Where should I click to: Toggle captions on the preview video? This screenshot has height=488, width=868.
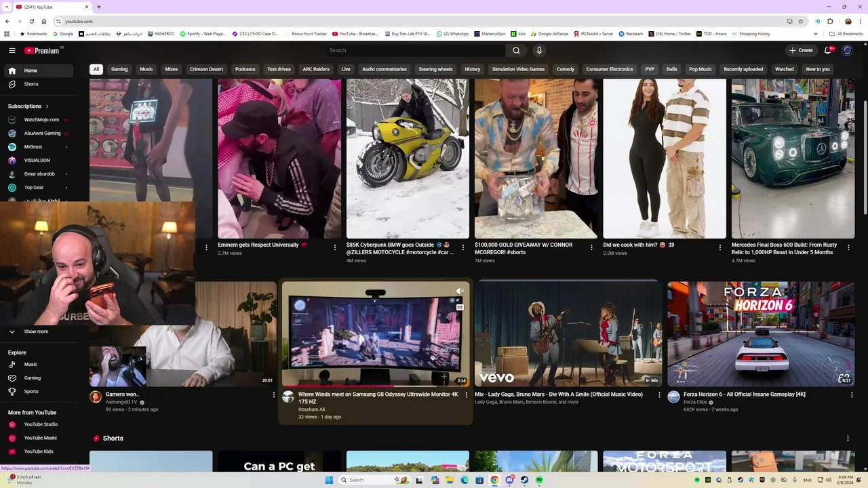pyautogui.click(x=460, y=307)
